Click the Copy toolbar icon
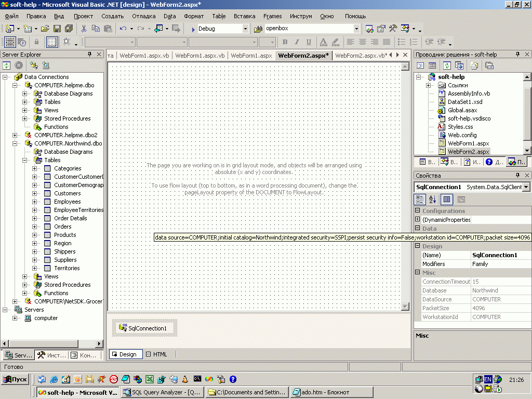The height and width of the screenshot is (399, 532). click(x=96, y=29)
